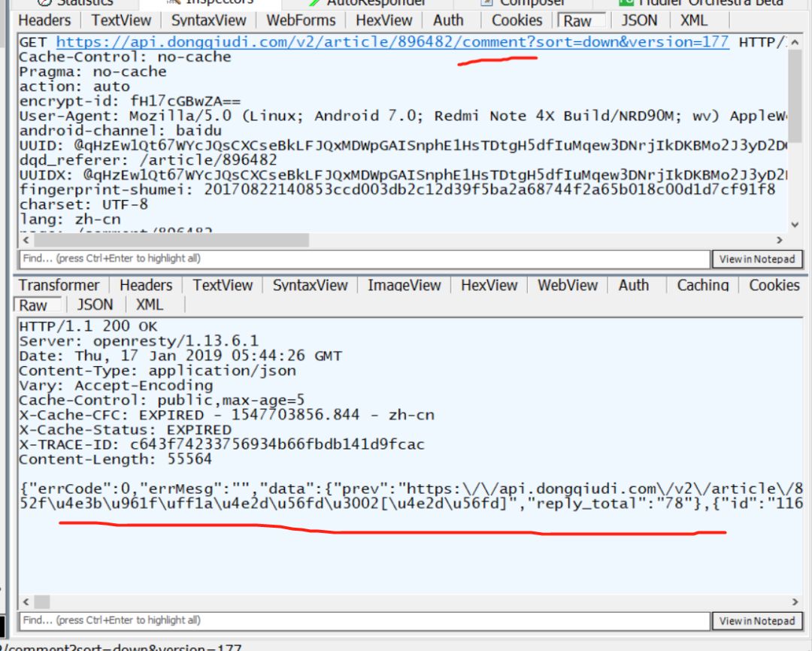
Task: Select the WebView response tab
Action: pos(568,285)
